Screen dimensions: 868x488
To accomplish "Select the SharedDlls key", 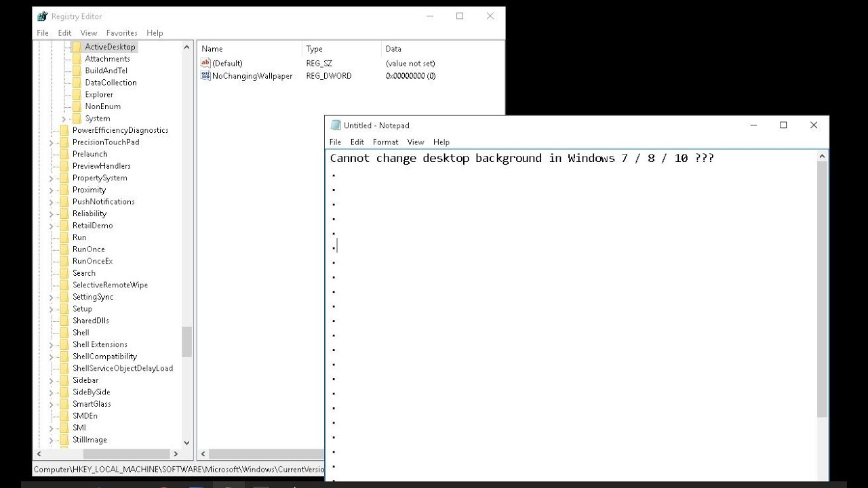I will click(x=91, y=321).
